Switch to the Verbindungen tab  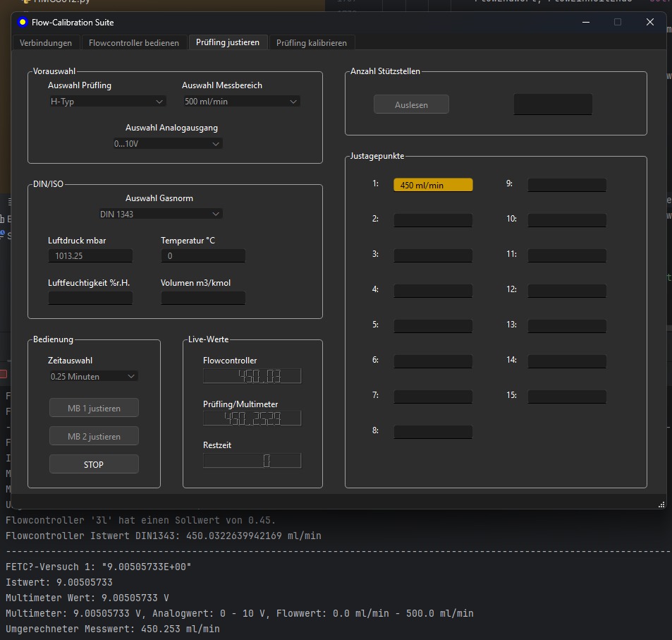point(46,43)
